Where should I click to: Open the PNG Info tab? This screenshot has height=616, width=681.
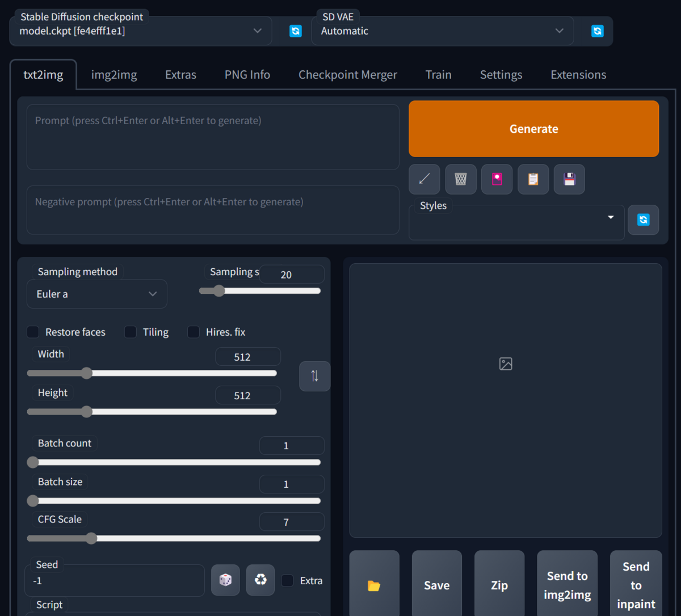coord(247,74)
